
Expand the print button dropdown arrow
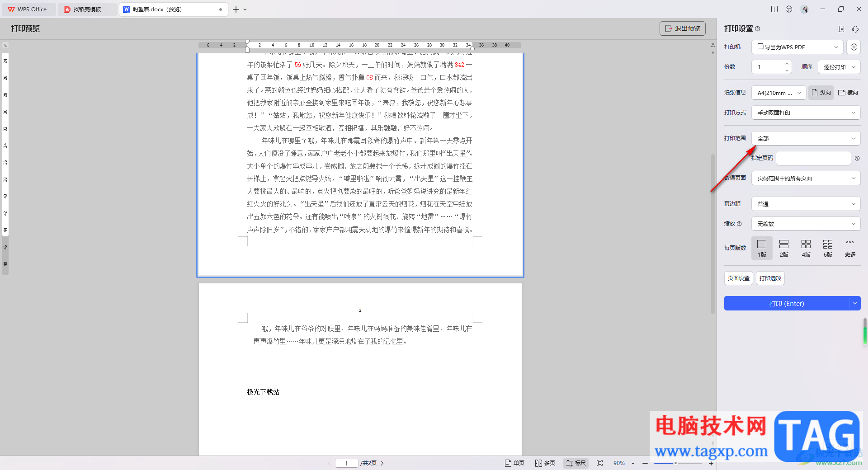click(x=855, y=304)
